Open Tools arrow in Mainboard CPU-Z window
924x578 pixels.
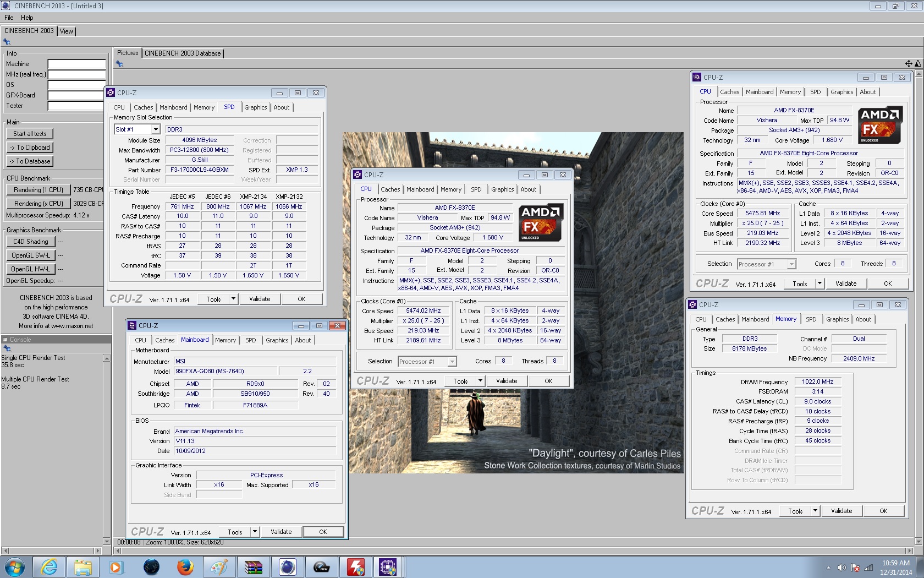255,532
